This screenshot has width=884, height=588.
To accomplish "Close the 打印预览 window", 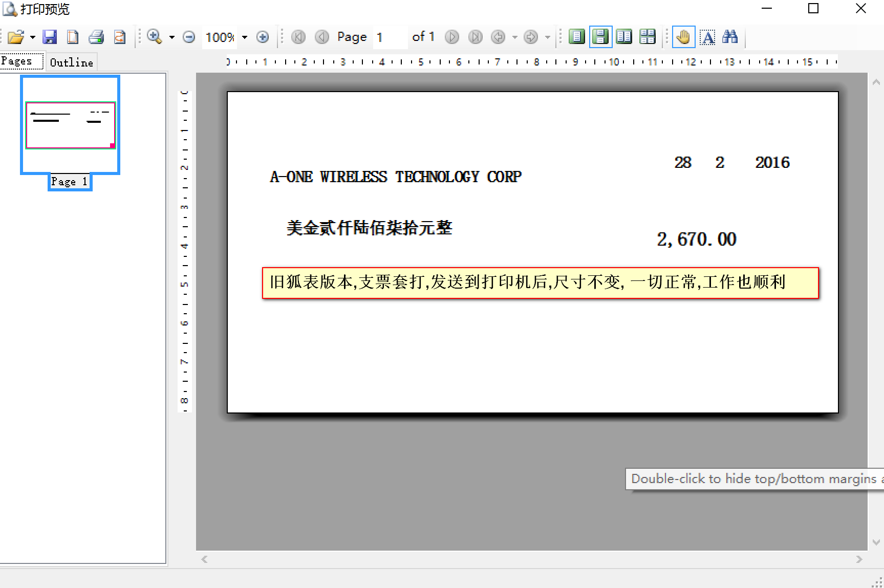I will (x=861, y=8).
